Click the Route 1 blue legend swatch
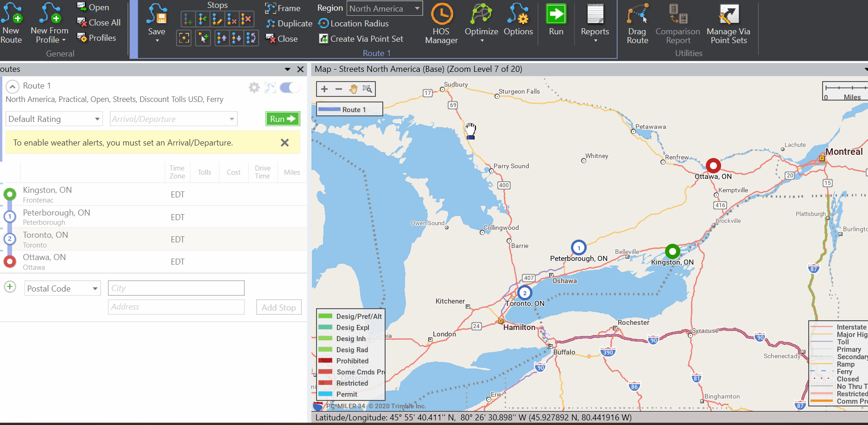Screen dimensions: 868x425 [329, 110]
